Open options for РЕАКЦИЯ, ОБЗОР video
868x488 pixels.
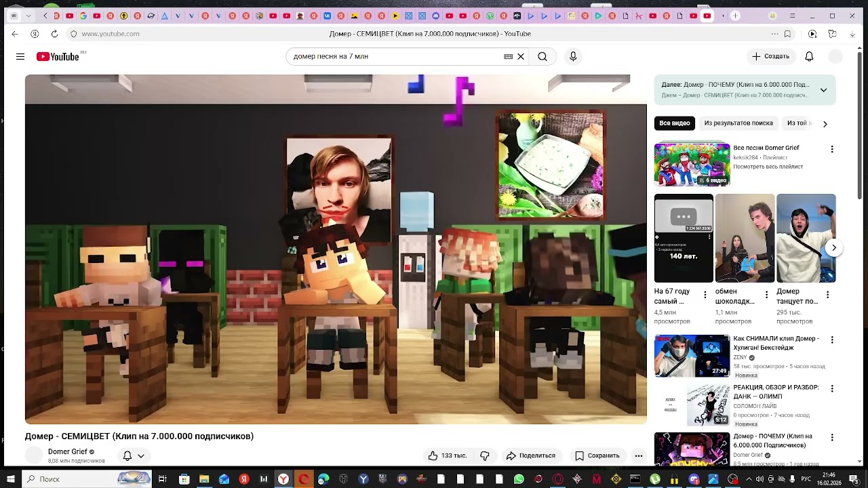[x=832, y=388]
